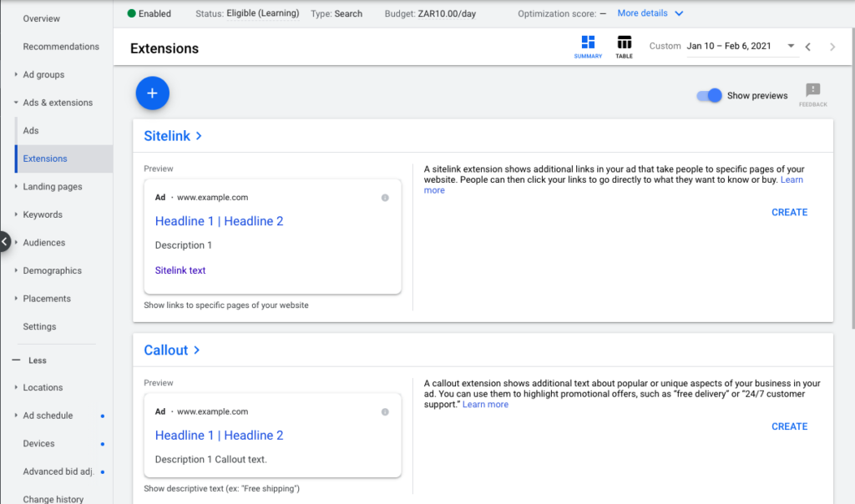Open Overview page in sidebar

point(42,18)
